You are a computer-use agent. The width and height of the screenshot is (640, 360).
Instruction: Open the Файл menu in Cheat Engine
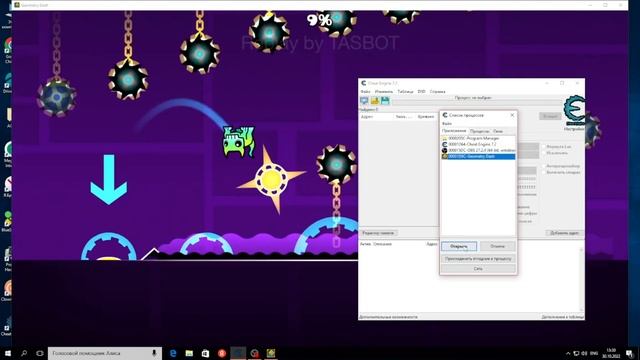(x=365, y=92)
